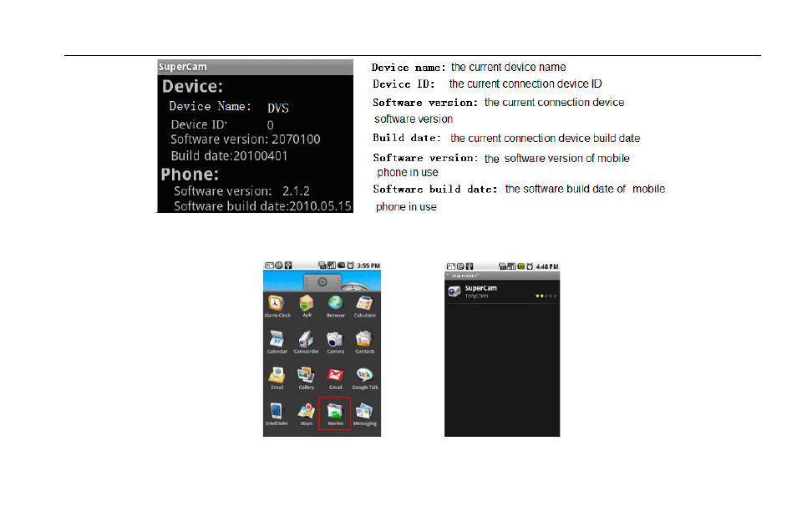
Task: Select the SuperCam camera icon in Market results
Action: [x=454, y=291]
